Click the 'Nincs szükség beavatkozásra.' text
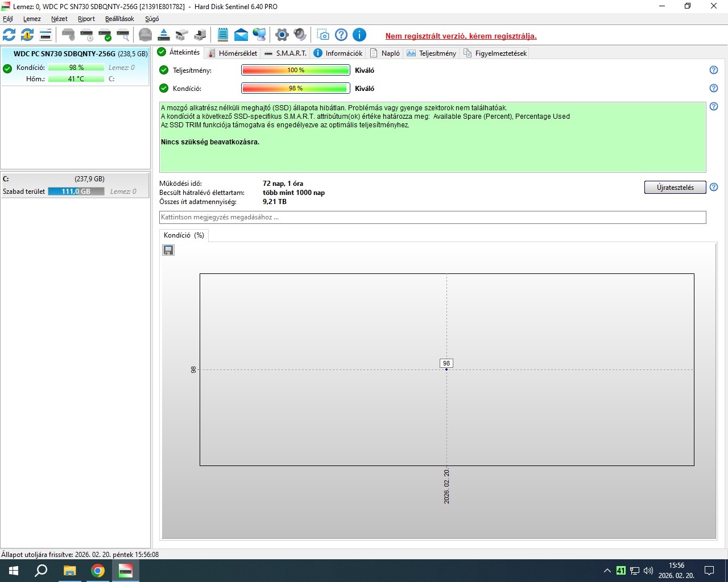The image size is (728, 582). click(x=210, y=142)
